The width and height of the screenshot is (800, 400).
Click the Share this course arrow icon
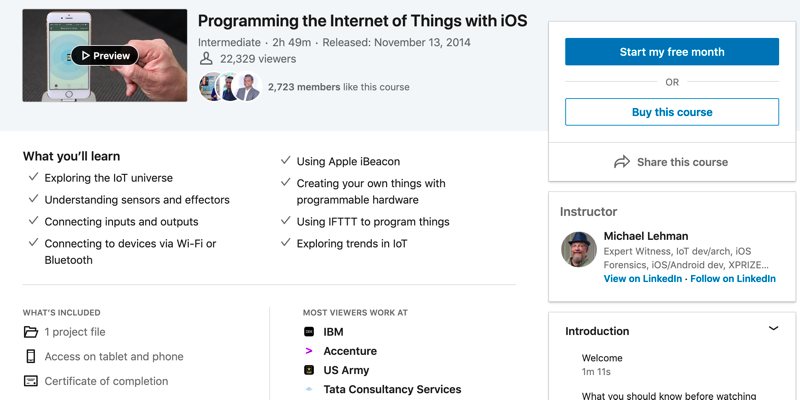(621, 162)
